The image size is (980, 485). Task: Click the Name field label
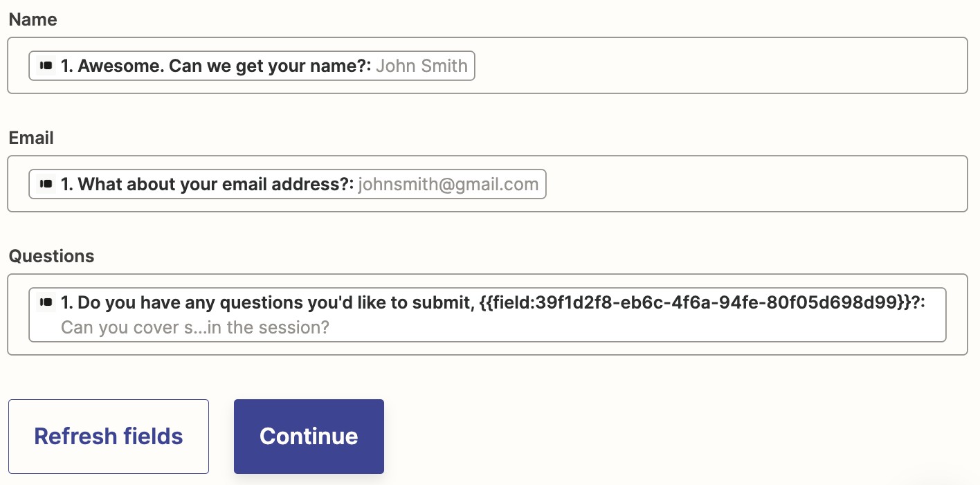coord(33,19)
